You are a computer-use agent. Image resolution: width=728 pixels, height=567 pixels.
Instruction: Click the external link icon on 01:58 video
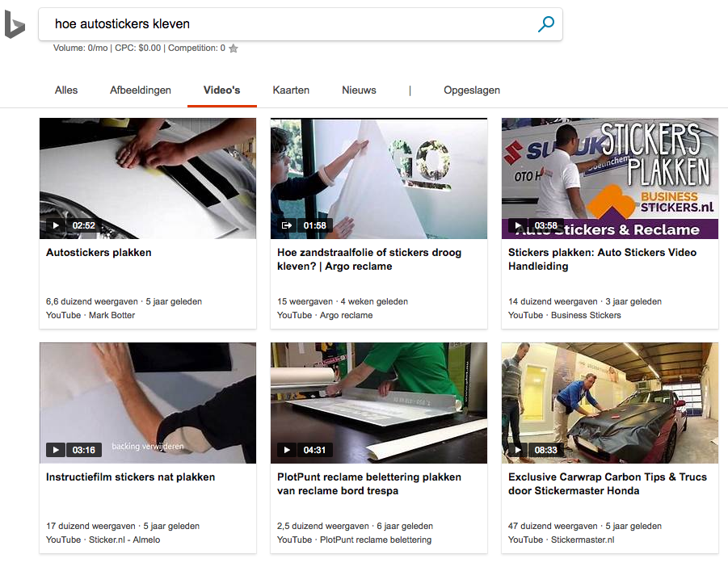(x=287, y=225)
